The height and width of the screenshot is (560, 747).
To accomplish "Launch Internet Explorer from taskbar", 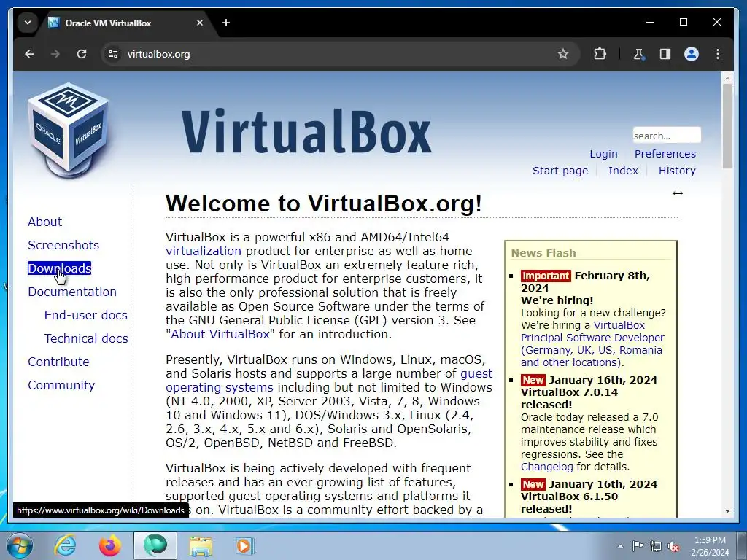I will tap(65, 545).
